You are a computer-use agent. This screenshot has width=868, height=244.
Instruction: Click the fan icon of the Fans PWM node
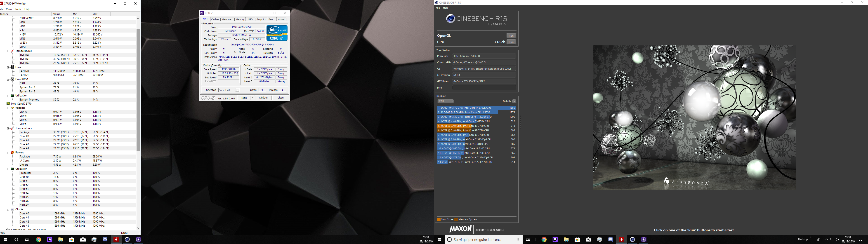point(12,79)
